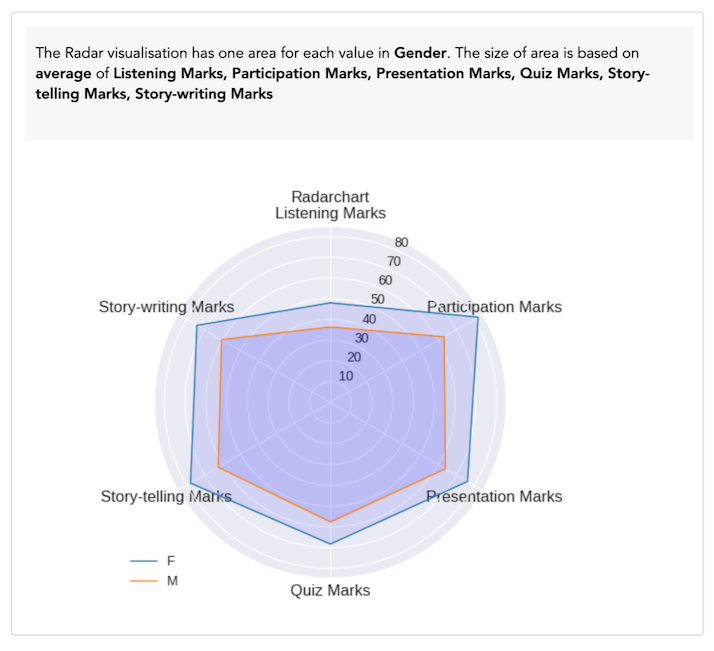Toggle the M series legend label
714x651 pixels.
(172, 580)
